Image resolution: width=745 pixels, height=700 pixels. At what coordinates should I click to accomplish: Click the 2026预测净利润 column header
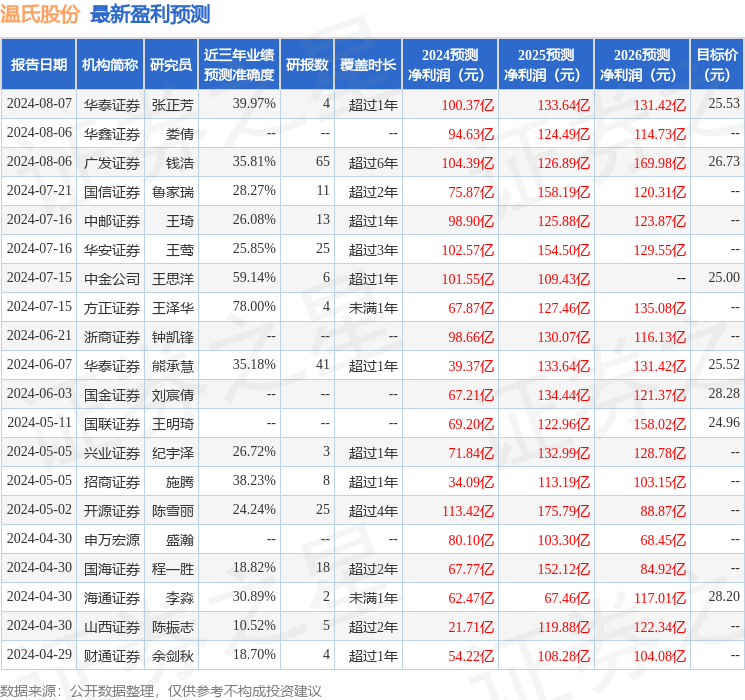click(x=642, y=65)
